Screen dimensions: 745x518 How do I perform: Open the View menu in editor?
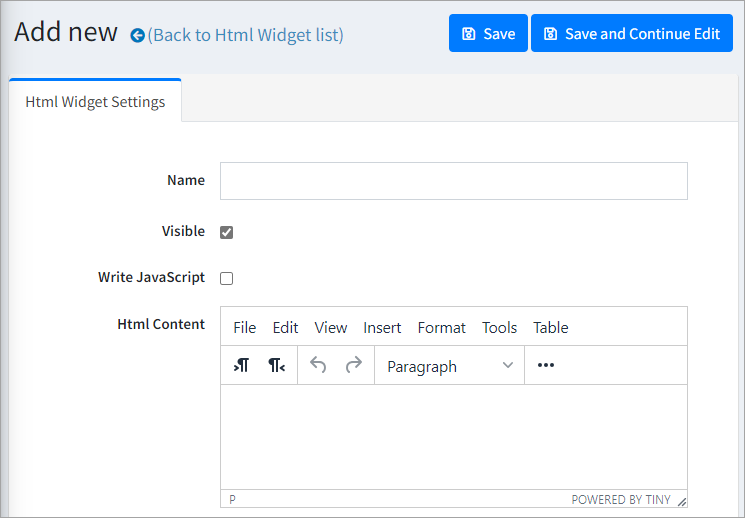[331, 327]
